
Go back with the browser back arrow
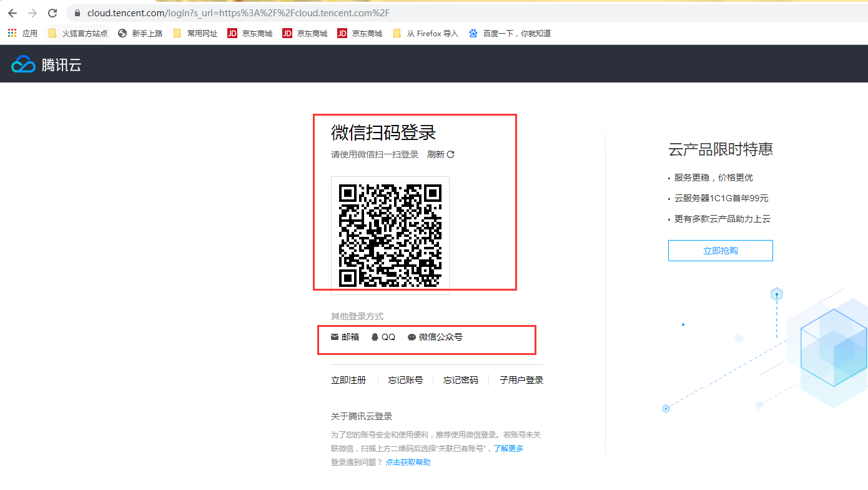pyautogui.click(x=12, y=13)
